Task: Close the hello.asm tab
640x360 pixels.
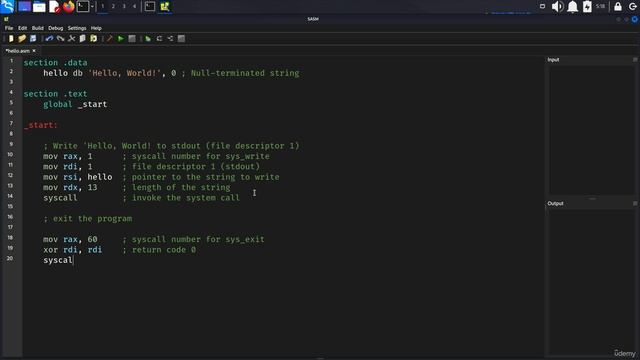Action: point(34,51)
